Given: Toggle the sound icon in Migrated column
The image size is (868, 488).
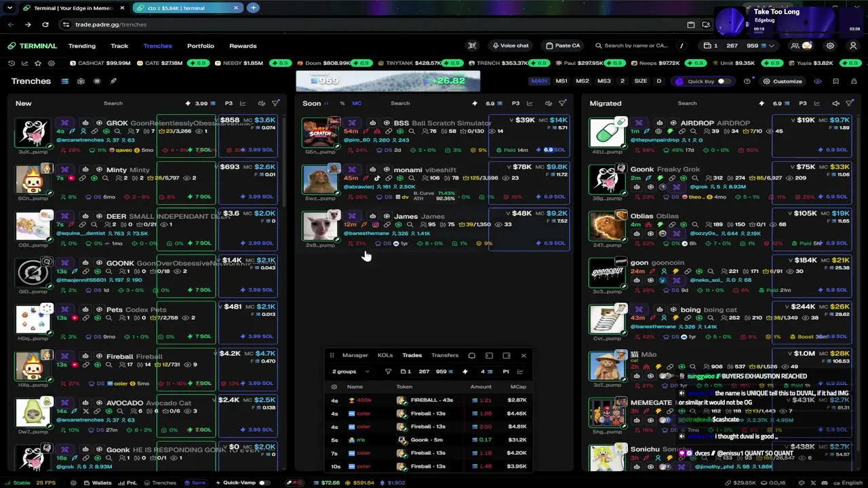Looking at the screenshot, I should pos(835,104).
